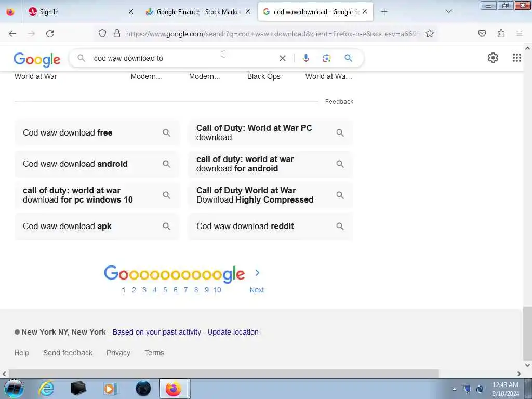Switch to the Sign In tab

click(79, 12)
